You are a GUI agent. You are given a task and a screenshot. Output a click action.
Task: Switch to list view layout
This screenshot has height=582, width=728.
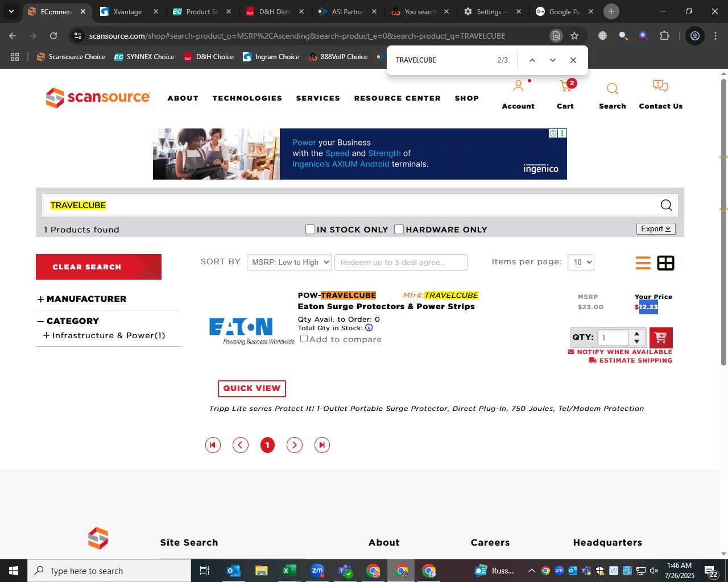643,263
